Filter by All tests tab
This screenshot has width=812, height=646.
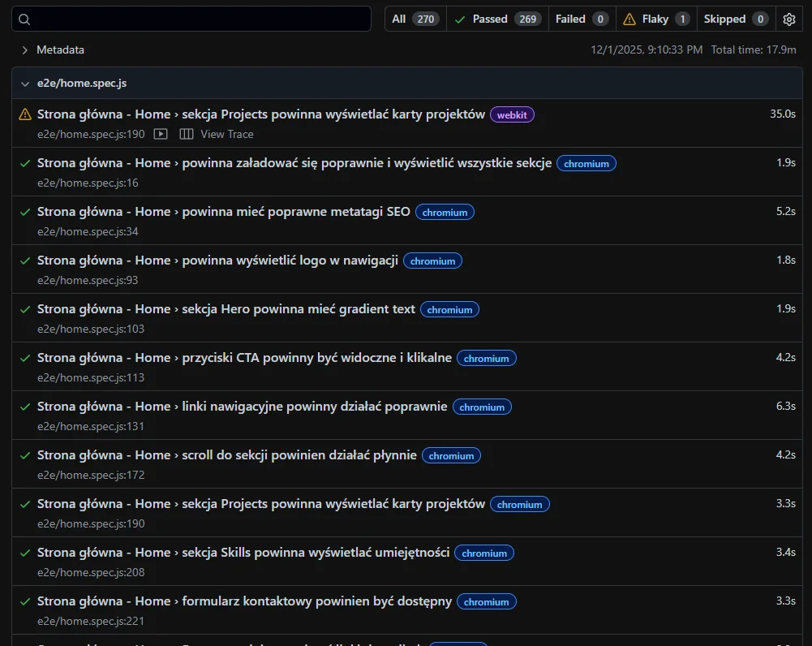[415, 19]
